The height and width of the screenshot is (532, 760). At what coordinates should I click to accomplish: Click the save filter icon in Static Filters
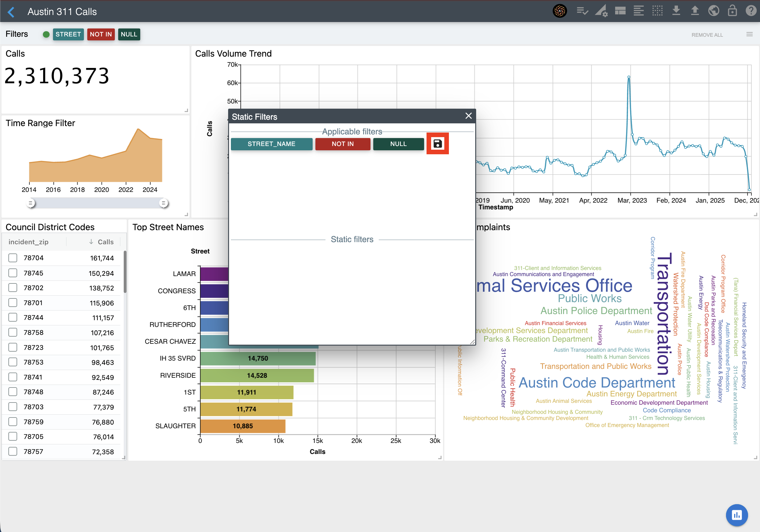pyautogui.click(x=437, y=144)
